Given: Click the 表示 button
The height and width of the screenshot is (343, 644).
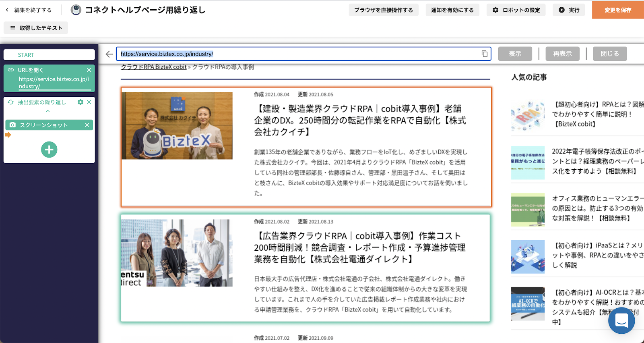Looking at the screenshot, I should (515, 54).
